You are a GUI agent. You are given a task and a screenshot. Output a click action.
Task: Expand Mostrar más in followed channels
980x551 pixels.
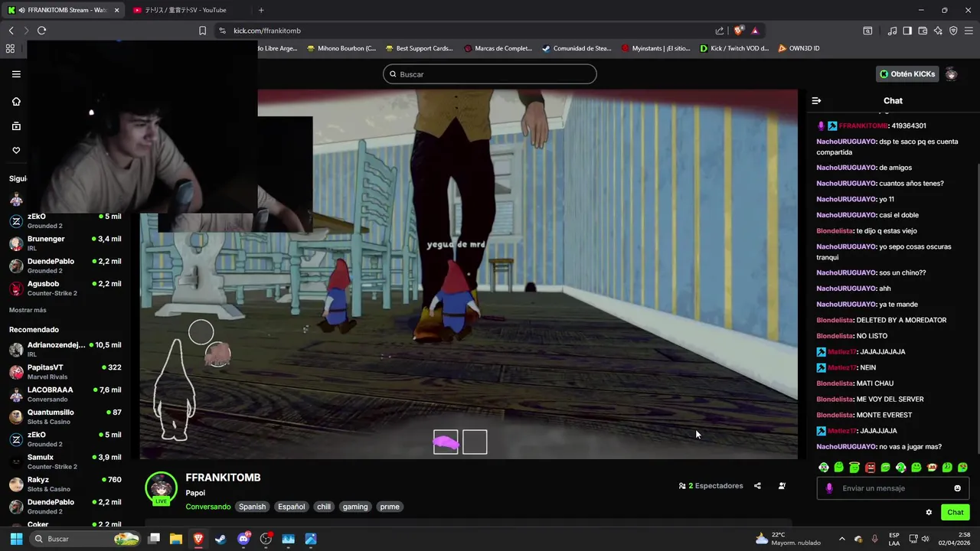coord(28,310)
